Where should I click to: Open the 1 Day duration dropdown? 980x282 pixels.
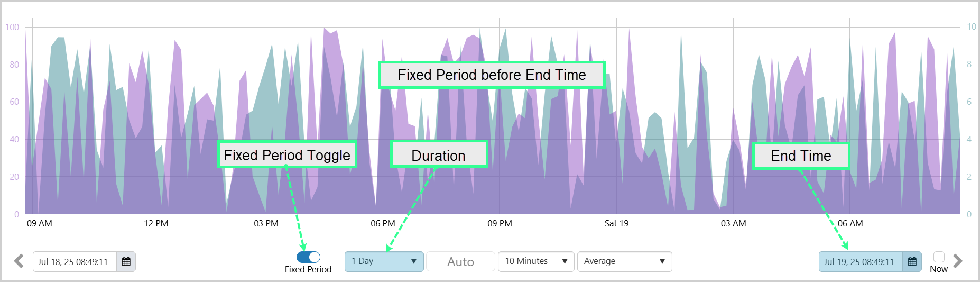pyautogui.click(x=384, y=261)
